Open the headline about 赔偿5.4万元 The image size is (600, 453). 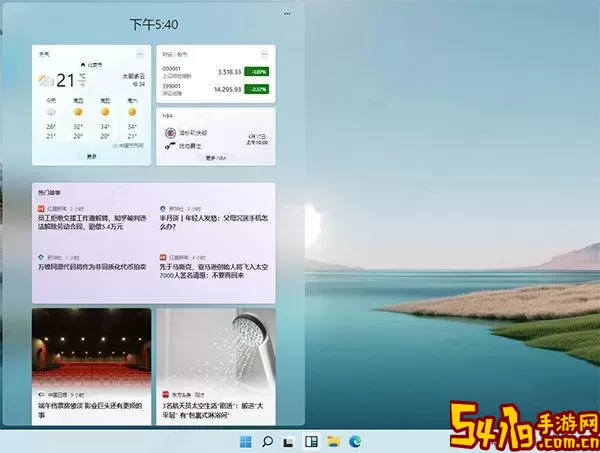pos(92,222)
